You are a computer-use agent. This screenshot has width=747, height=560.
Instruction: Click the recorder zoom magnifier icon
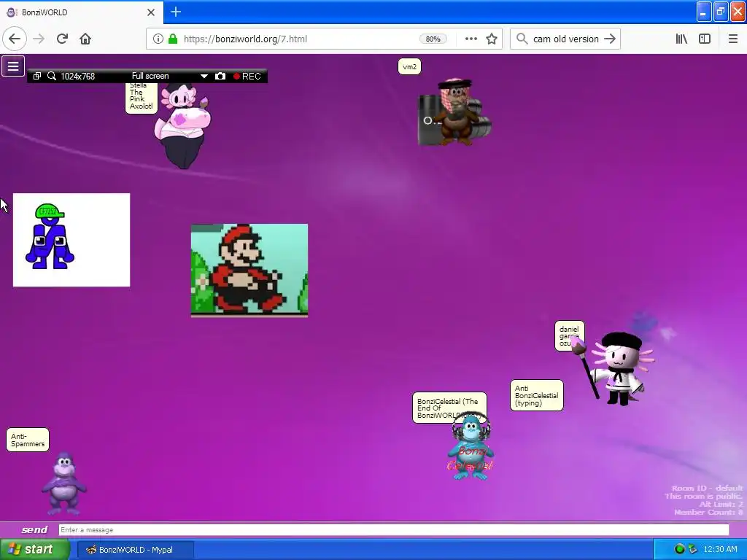(52, 76)
